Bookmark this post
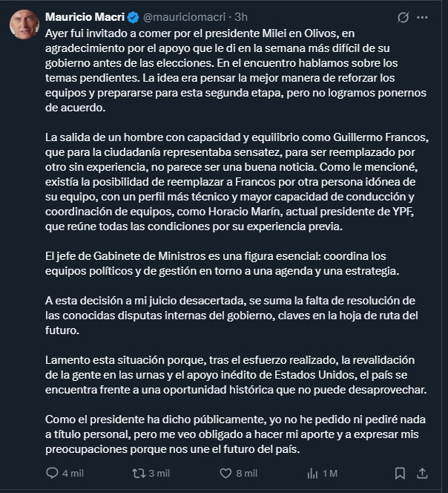 [400, 473]
